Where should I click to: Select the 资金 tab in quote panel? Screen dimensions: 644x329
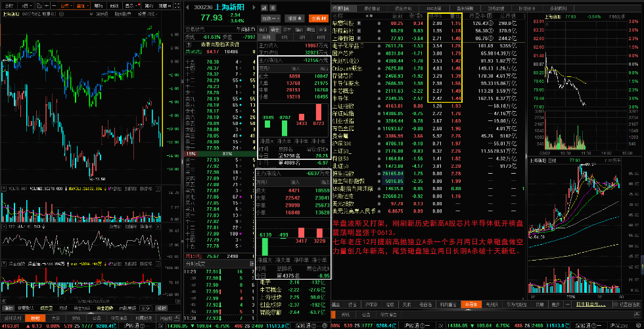coord(275,30)
